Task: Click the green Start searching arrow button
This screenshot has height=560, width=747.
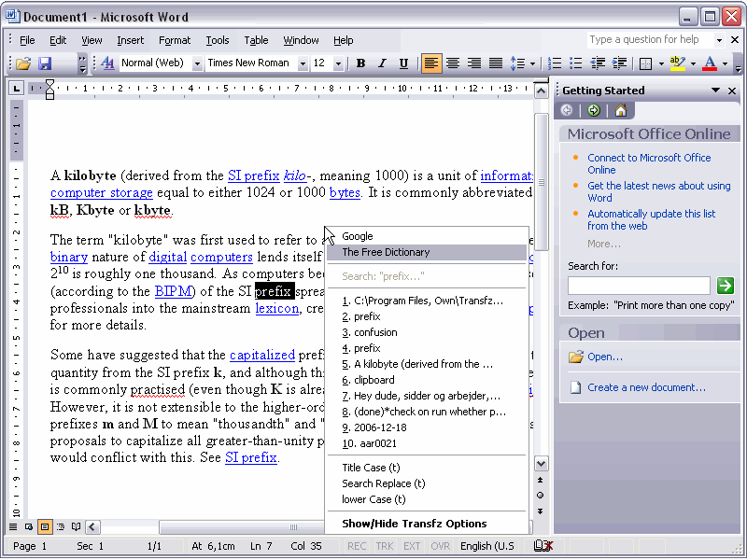Action: click(x=726, y=286)
